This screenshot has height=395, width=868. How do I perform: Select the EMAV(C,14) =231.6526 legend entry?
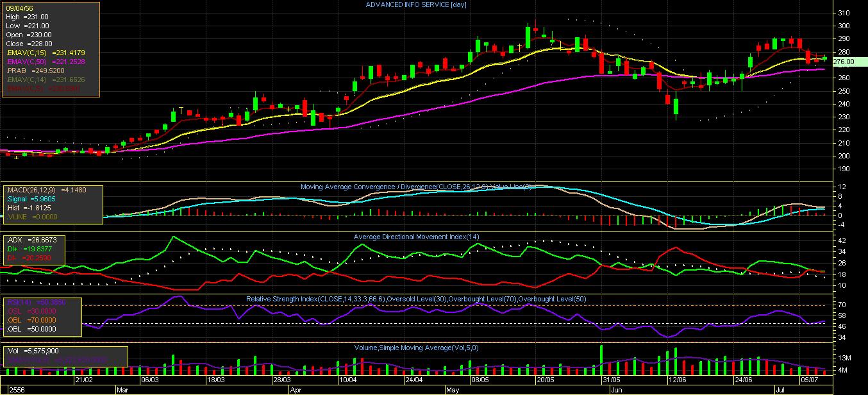(x=45, y=80)
